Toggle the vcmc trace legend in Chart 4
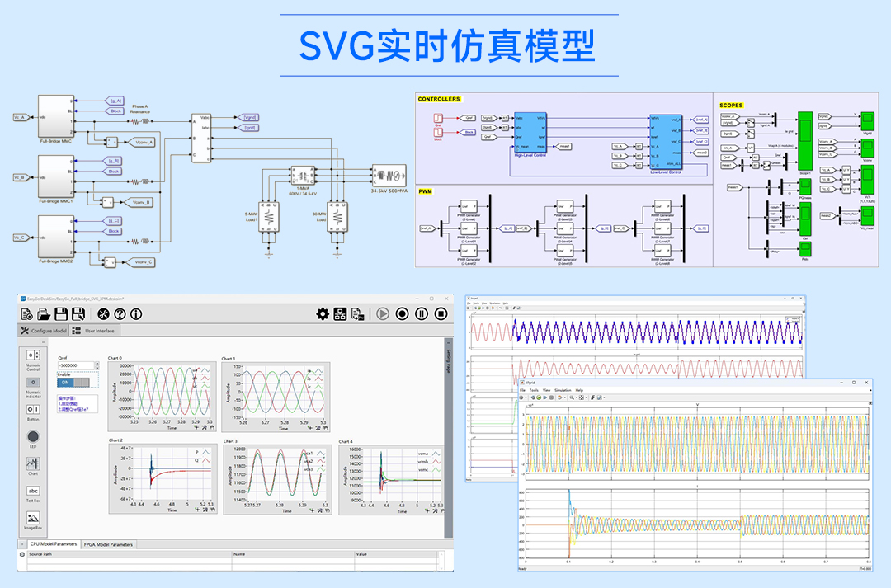Image resolution: width=891 pixels, height=588 pixels. pyautogui.click(x=430, y=470)
